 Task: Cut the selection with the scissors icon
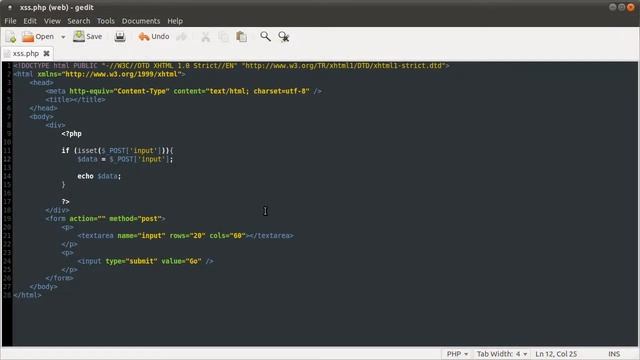tap(205, 37)
